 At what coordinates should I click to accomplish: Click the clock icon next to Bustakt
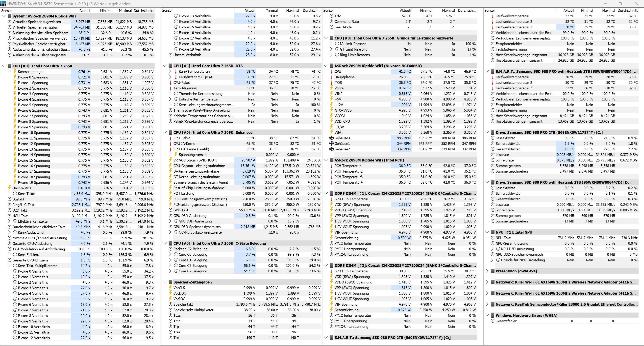click(x=10, y=199)
